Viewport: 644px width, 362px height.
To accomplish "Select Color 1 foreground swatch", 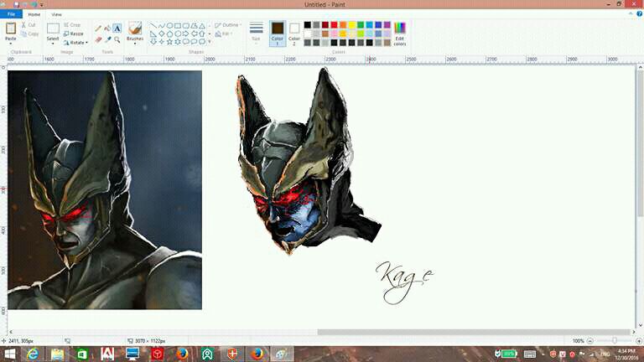I will (278, 34).
